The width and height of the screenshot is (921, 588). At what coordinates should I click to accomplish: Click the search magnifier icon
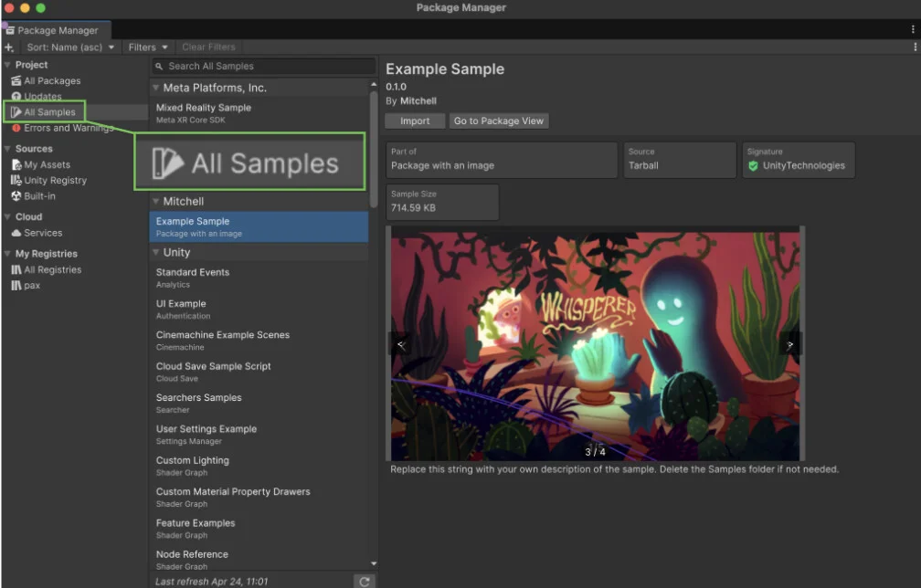point(159,67)
